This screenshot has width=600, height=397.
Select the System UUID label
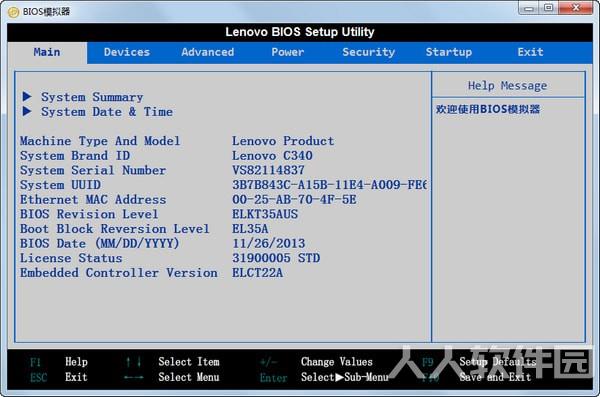pos(60,185)
